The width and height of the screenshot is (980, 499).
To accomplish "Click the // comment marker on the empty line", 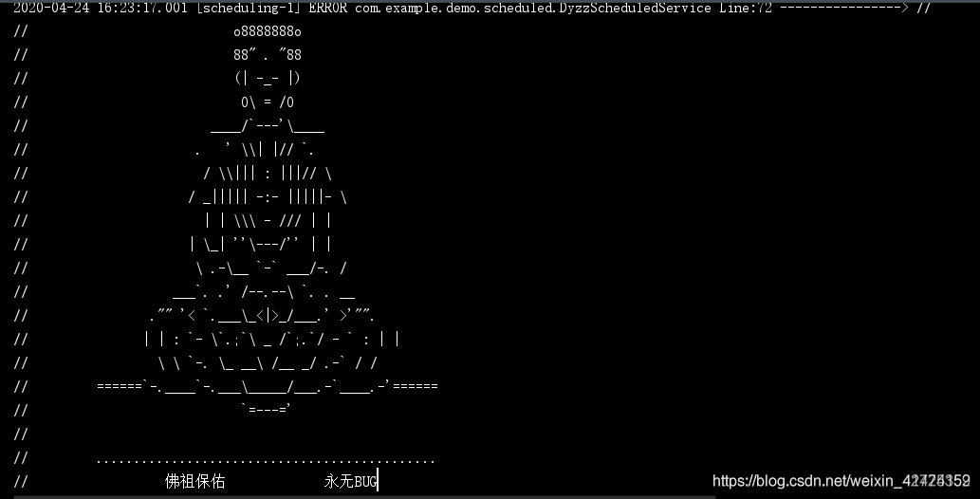I will tap(21, 434).
